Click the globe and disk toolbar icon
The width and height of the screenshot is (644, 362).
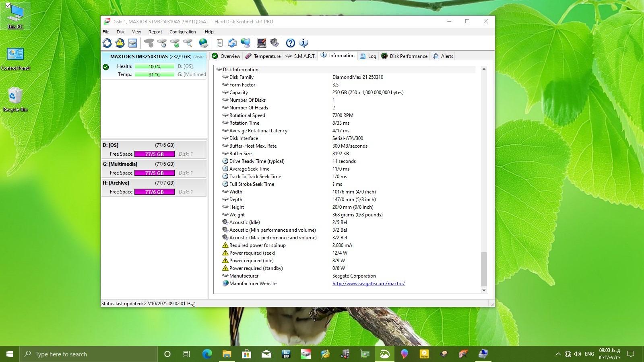click(204, 43)
